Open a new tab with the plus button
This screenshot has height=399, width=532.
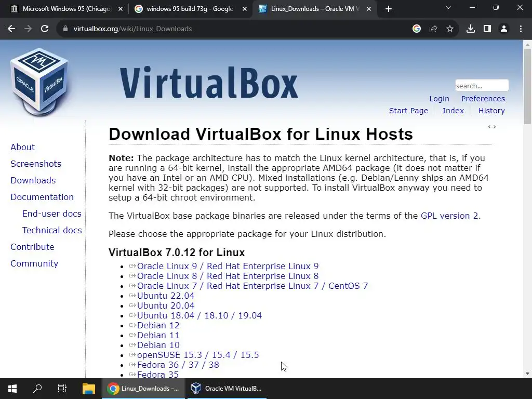pyautogui.click(x=389, y=9)
